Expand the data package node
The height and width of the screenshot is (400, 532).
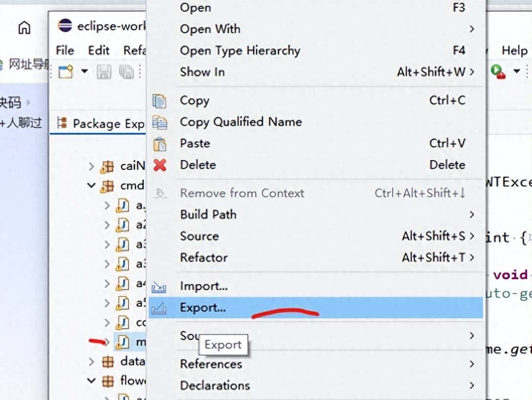point(91,362)
